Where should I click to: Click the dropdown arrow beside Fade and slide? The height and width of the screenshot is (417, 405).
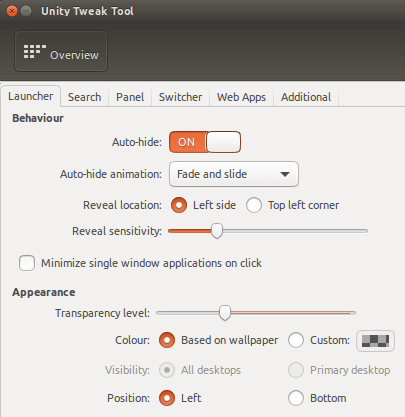285,174
